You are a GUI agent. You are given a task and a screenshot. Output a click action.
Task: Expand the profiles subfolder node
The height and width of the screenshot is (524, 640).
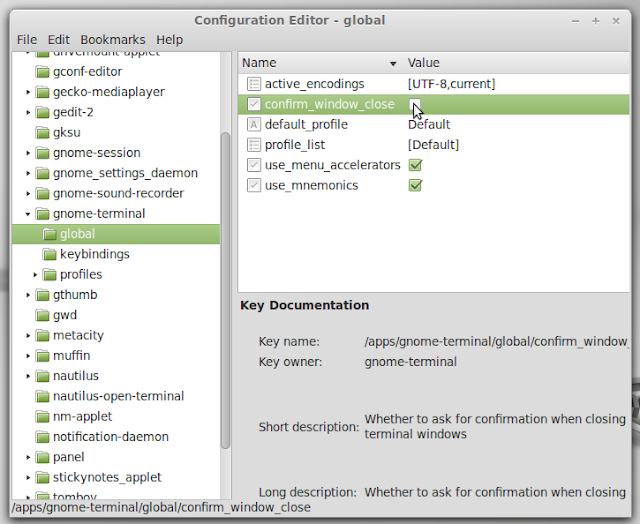pyautogui.click(x=35, y=275)
